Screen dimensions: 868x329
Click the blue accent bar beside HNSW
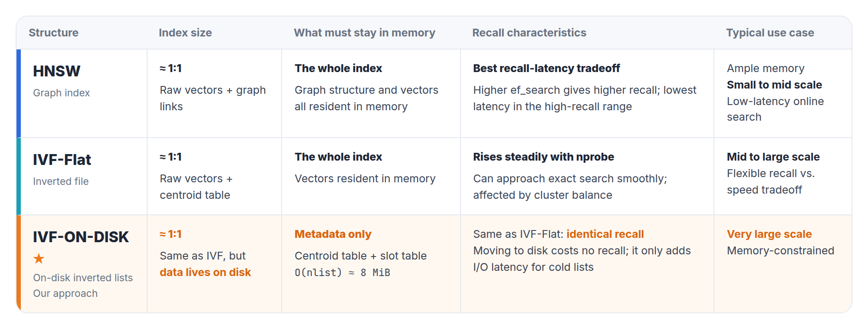coord(19,93)
